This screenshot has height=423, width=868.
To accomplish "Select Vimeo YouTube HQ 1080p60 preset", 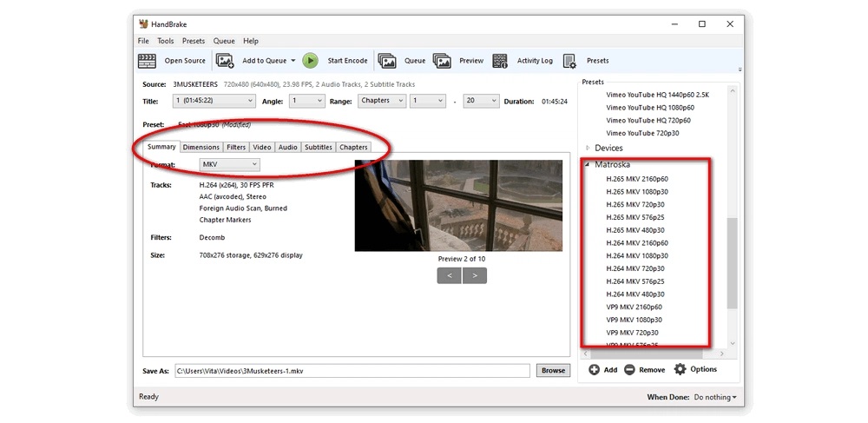I will pyautogui.click(x=650, y=108).
